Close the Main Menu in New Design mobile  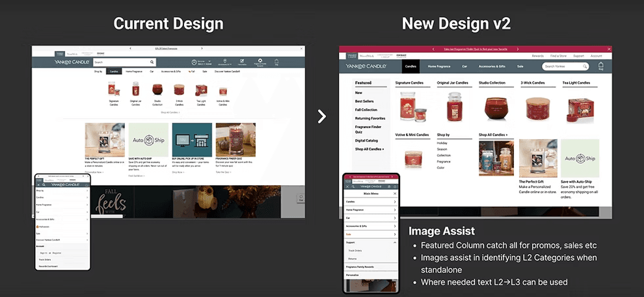[395, 193]
